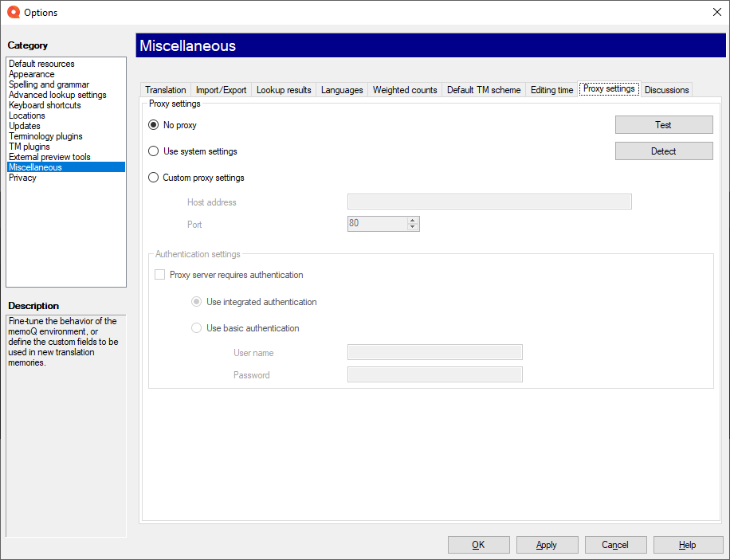Open the Weighted counts tab
730x560 pixels.
(x=404, y=89)
